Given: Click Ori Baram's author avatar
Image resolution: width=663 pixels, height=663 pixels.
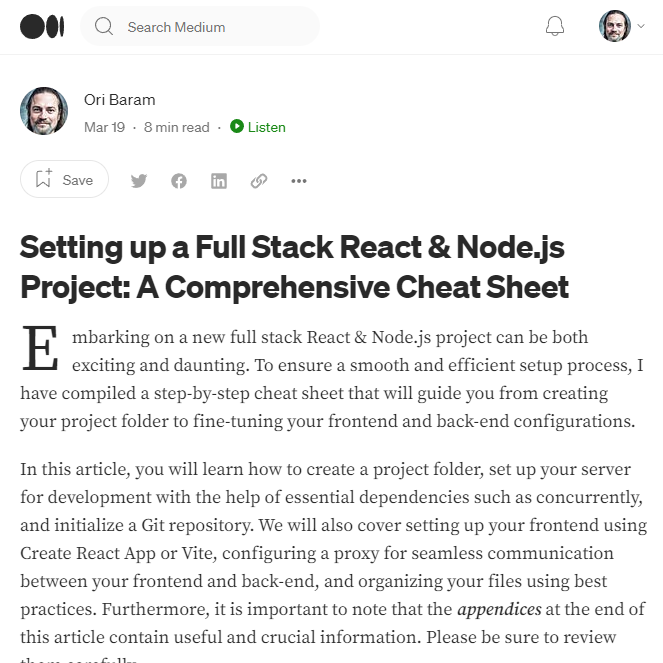Looking at the screenshot, I should 44,111.
